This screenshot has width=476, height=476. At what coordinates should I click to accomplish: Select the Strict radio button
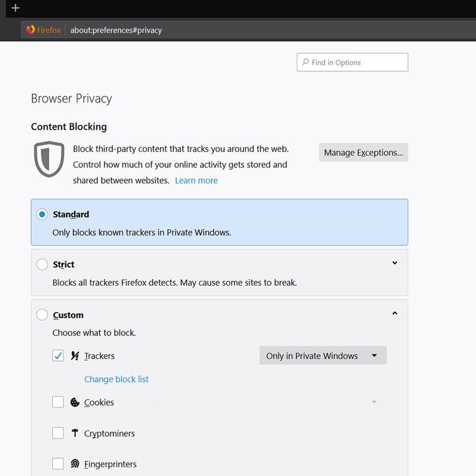42,264
